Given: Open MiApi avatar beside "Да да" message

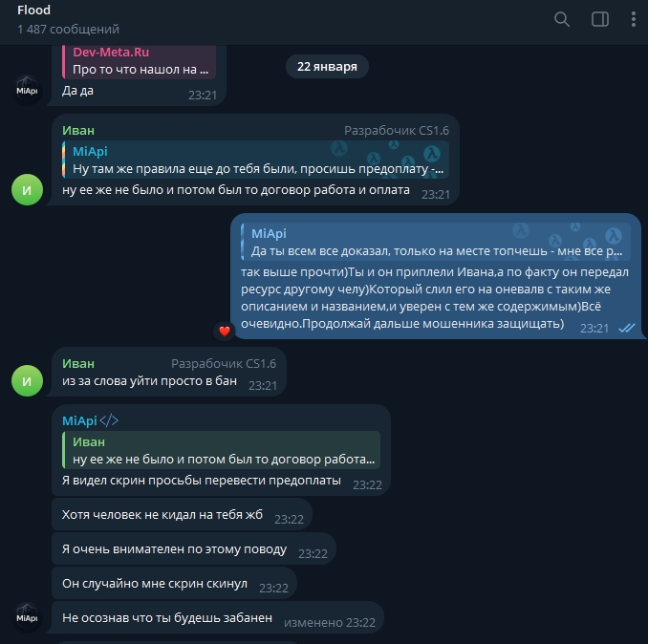Looking at the screenshot, I should [x=27, y=90].
